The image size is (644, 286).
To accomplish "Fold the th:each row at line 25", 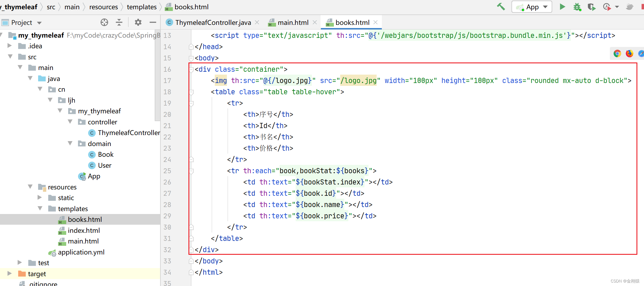I will 191,171.
